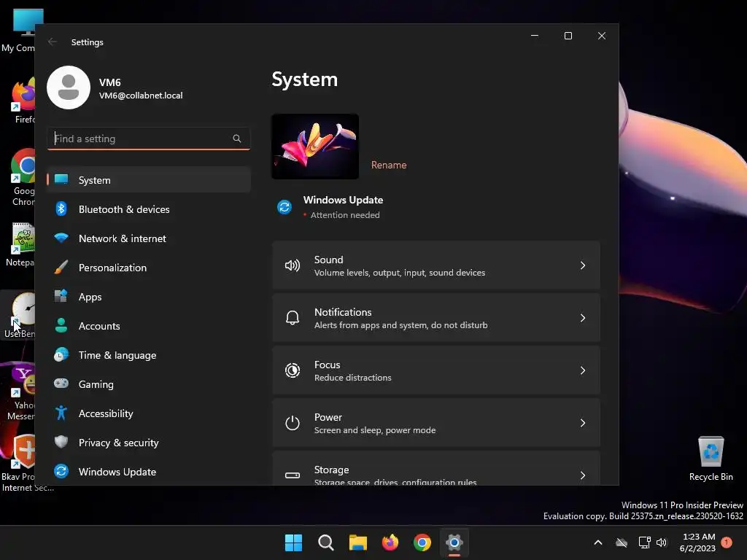Open Windows Update Attention needed status
This screenshot has height=560, width=747.
click(345, 215)
